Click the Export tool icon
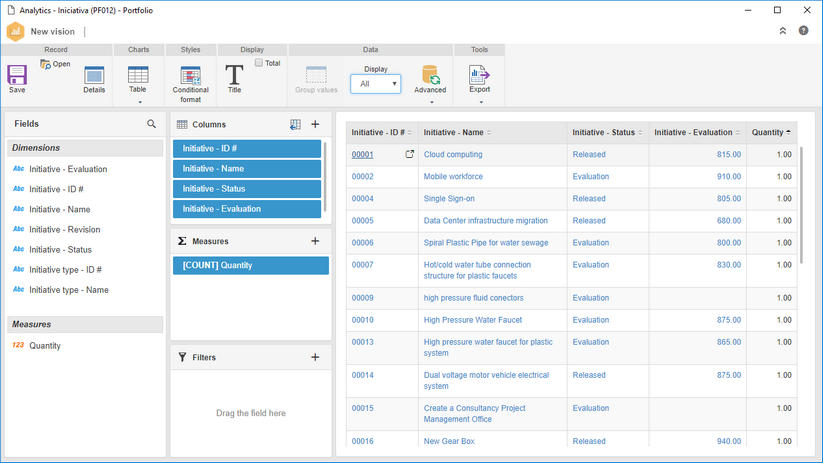This screenshot has height=463, width=823. 479,75
